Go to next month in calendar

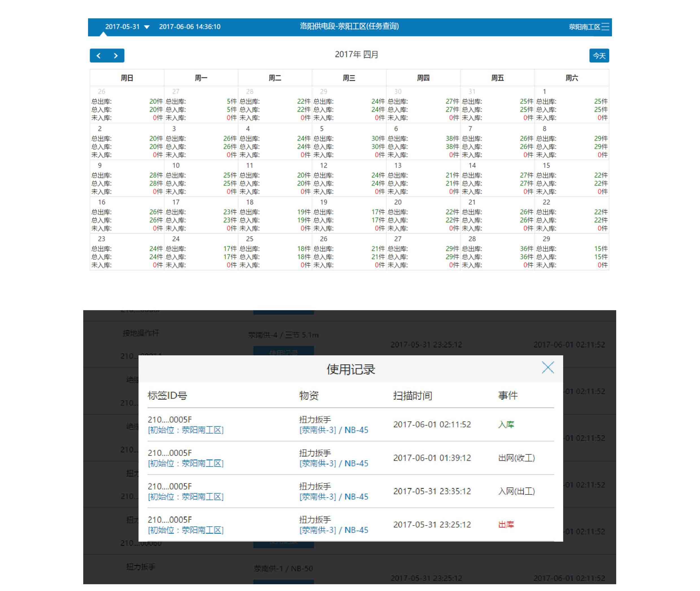[116, 56]
